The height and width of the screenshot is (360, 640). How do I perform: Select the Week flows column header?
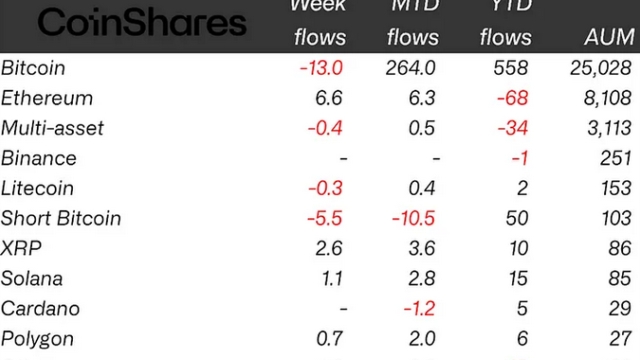319,23
